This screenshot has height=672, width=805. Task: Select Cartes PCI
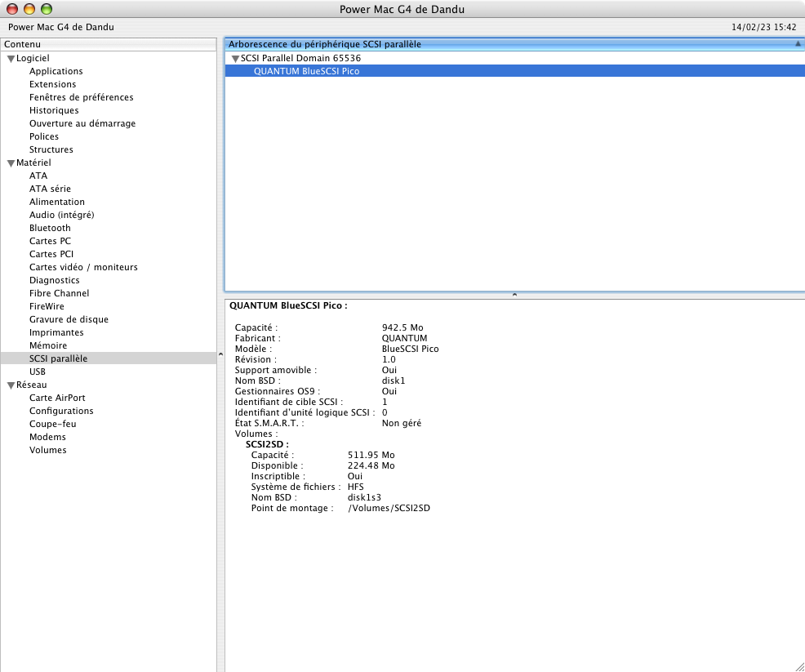pos(51,254)
